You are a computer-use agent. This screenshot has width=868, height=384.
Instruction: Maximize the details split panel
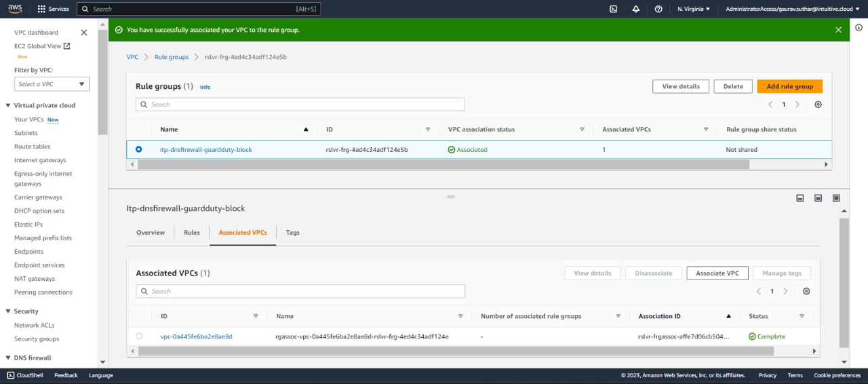tap(836, 198)
